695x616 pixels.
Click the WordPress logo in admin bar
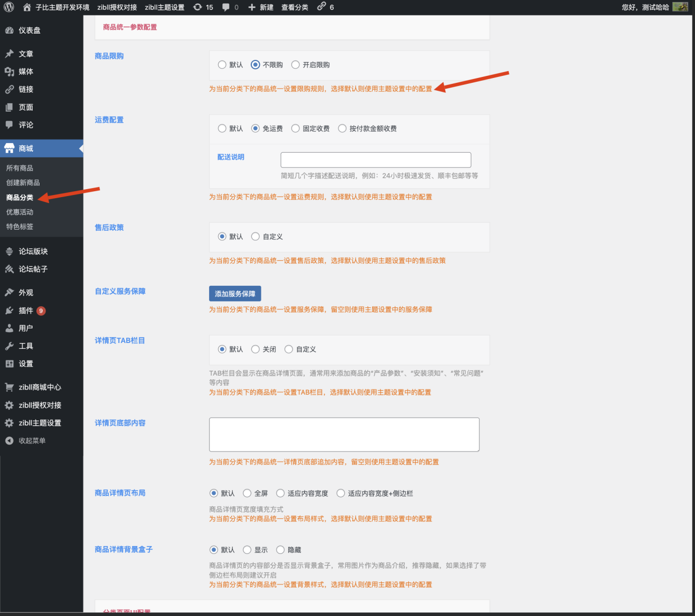9,7
